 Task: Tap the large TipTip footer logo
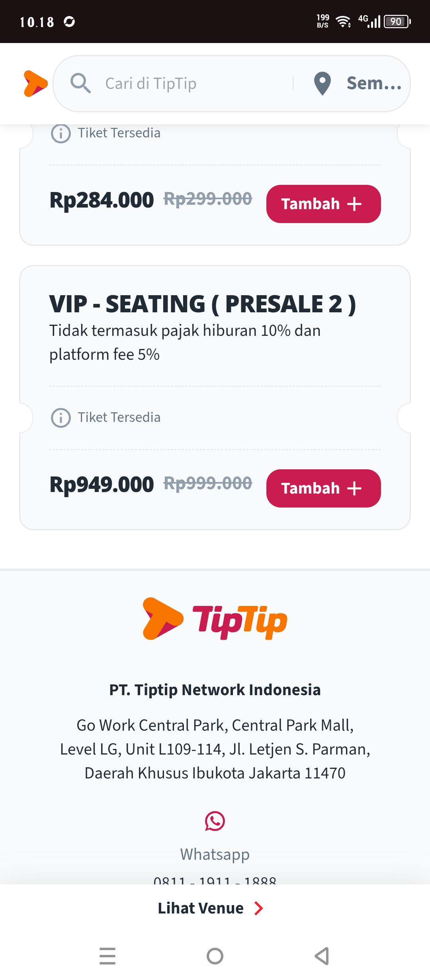[215, 619]
